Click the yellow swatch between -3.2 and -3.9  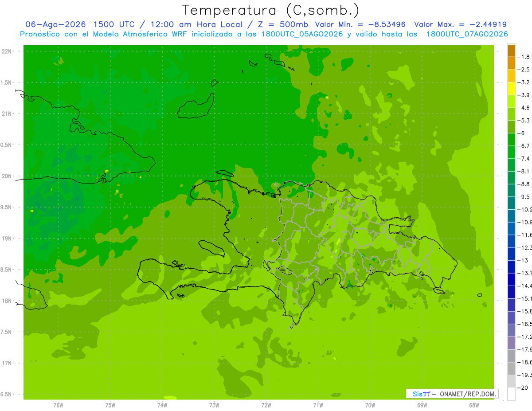511,89
